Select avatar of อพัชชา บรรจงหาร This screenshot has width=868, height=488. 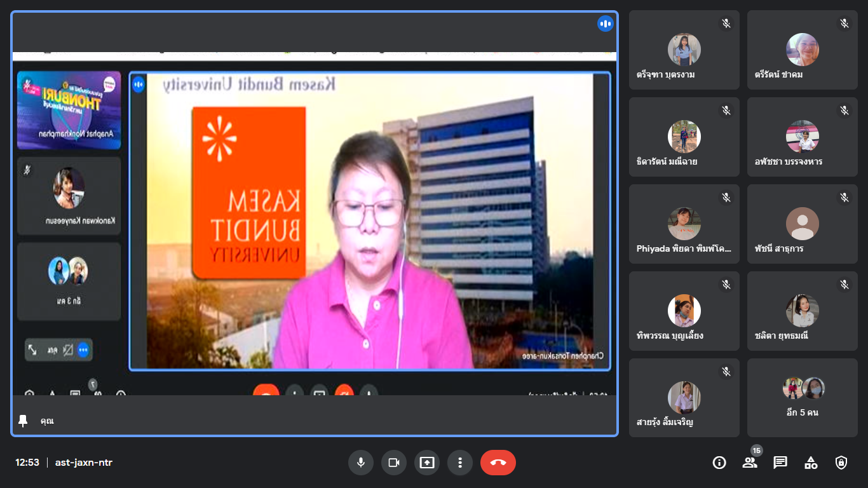[803, 137]
